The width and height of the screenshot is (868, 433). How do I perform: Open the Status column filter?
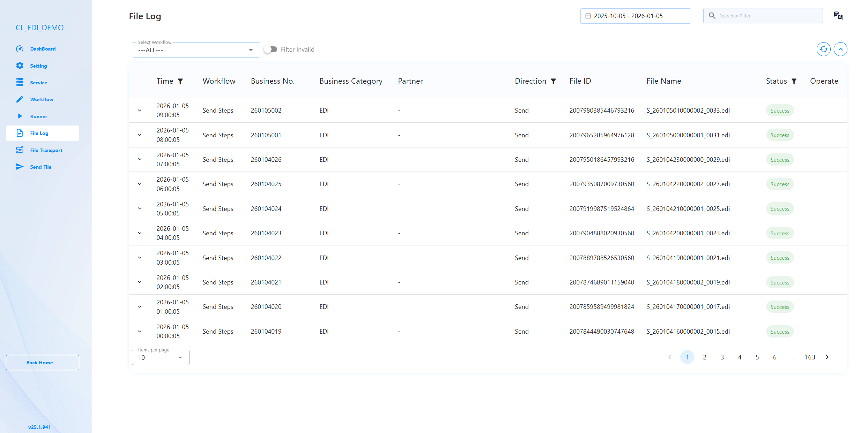pos(794,81)
